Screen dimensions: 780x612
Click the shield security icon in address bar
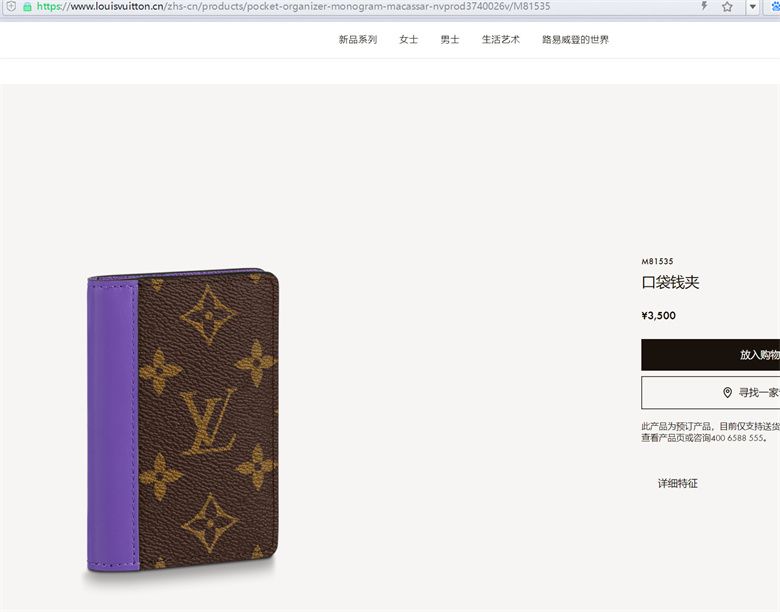pos(11,6)
